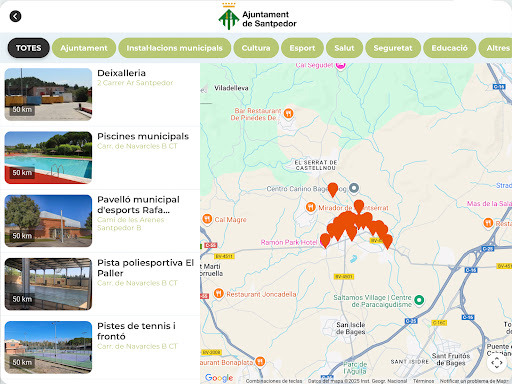Screen dimensions: 512x384
Task: Click orange pin beside Ramon Park Hotel
Action: coord(325,240)
